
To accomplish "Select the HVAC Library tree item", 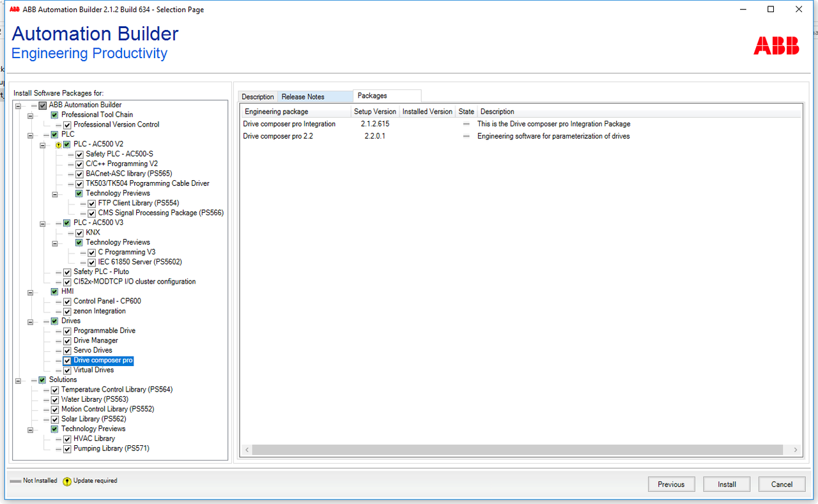I will tap(94, 439).
